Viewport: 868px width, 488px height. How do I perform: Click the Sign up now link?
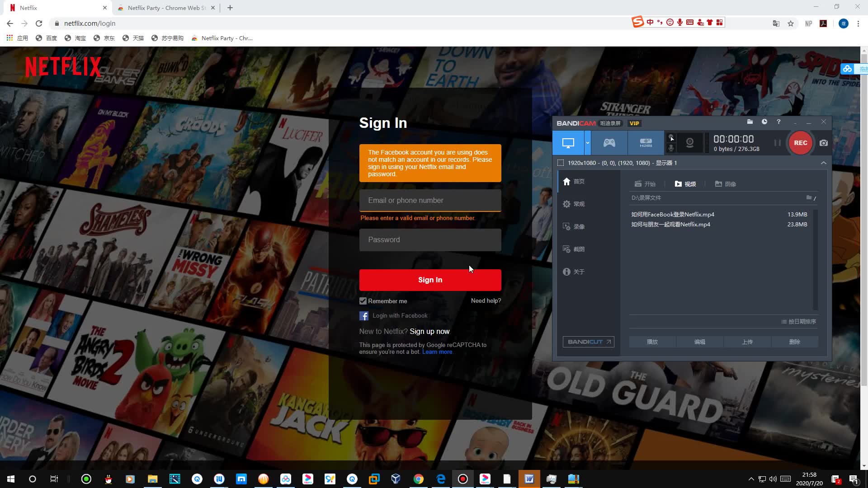[429, 331]
